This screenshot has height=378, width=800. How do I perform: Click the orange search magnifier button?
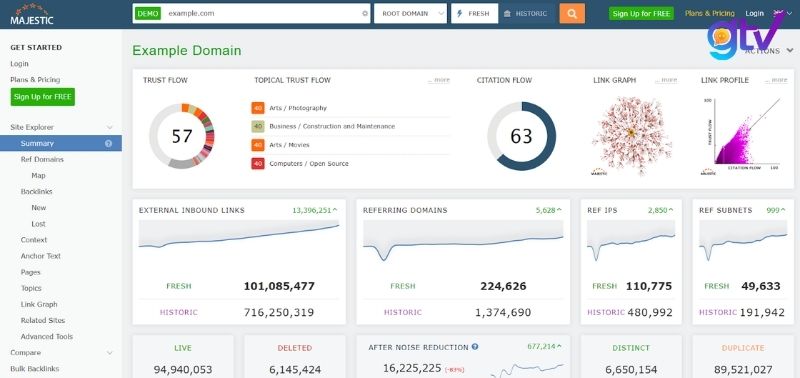coord(572,14)
